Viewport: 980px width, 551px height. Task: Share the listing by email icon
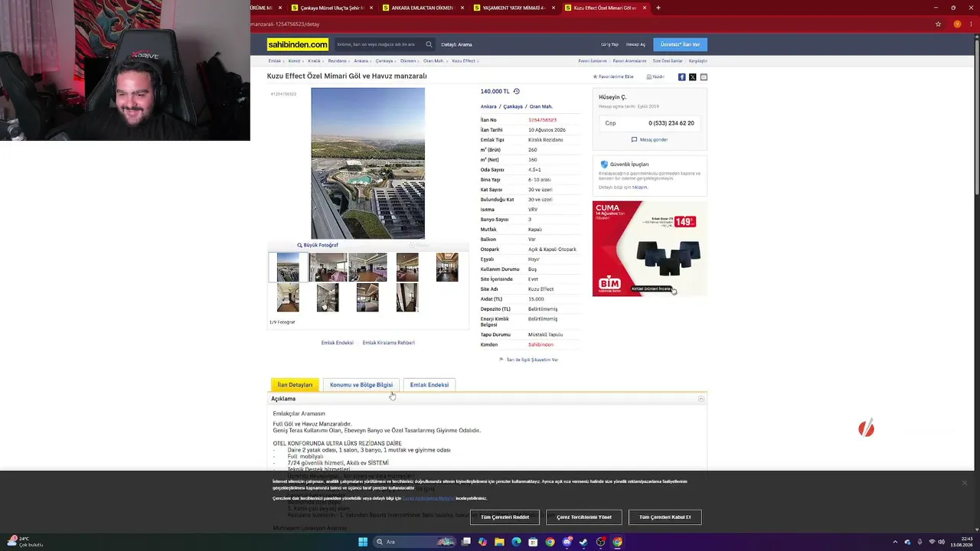tap(704, 77)
